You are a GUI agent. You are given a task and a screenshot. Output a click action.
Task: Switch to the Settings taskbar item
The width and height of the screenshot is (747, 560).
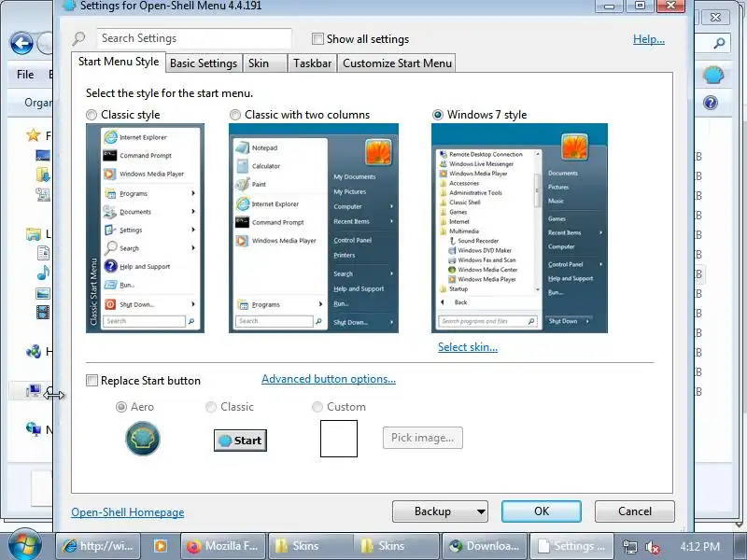click(x=572, y=546)
